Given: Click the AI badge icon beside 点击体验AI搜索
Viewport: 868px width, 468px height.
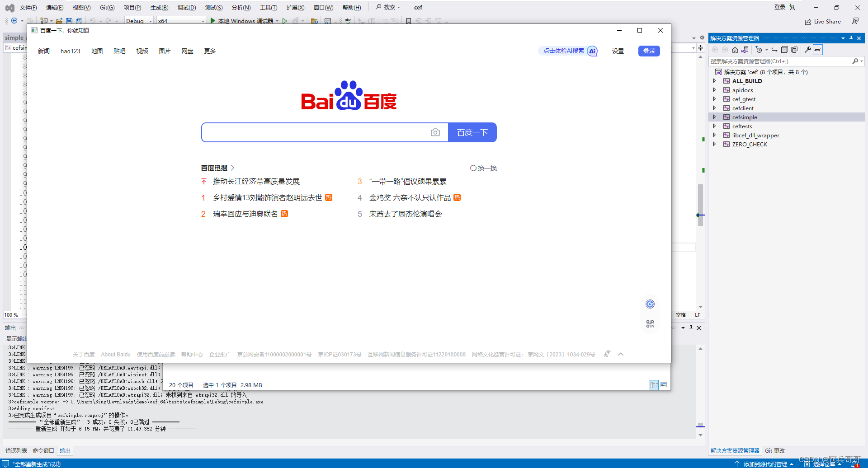Looking at the screenshot, I should 592,51.
